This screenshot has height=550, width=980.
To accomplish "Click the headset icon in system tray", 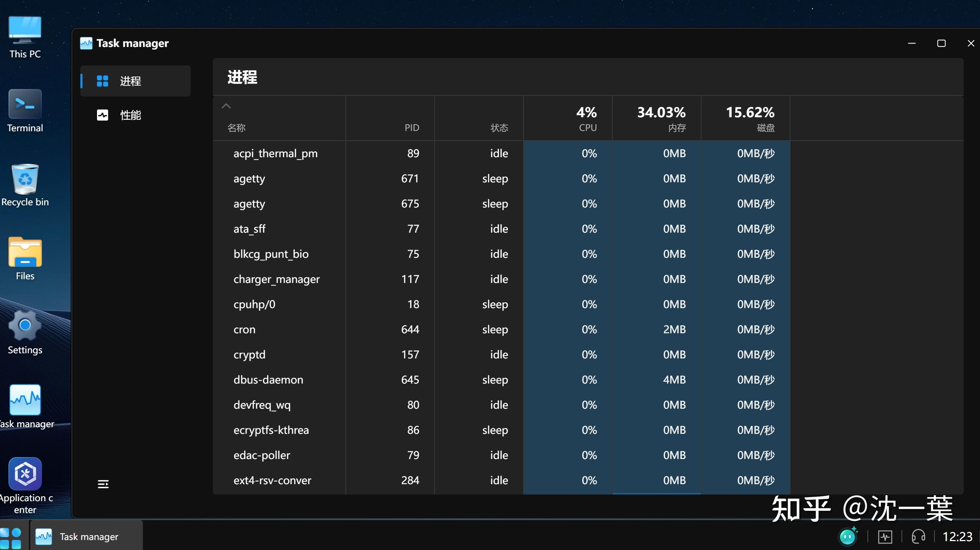I will click(918, 537).
